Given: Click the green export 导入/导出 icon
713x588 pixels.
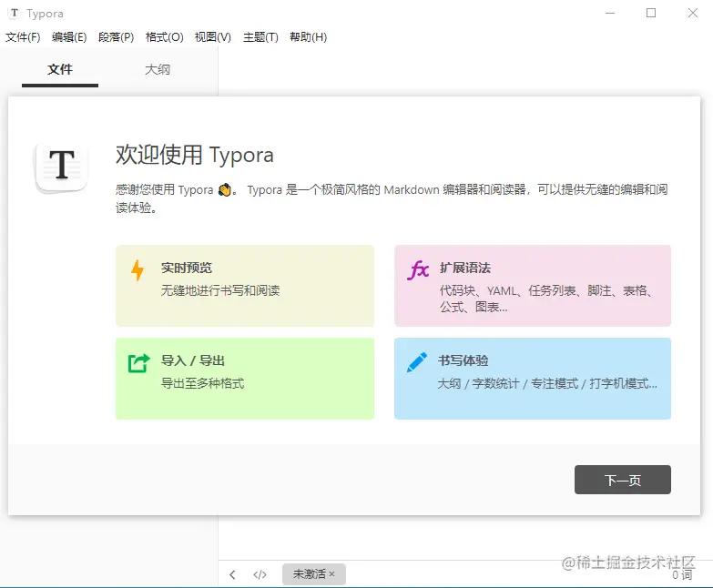Looking at the screenshot, I should [138, 363].
